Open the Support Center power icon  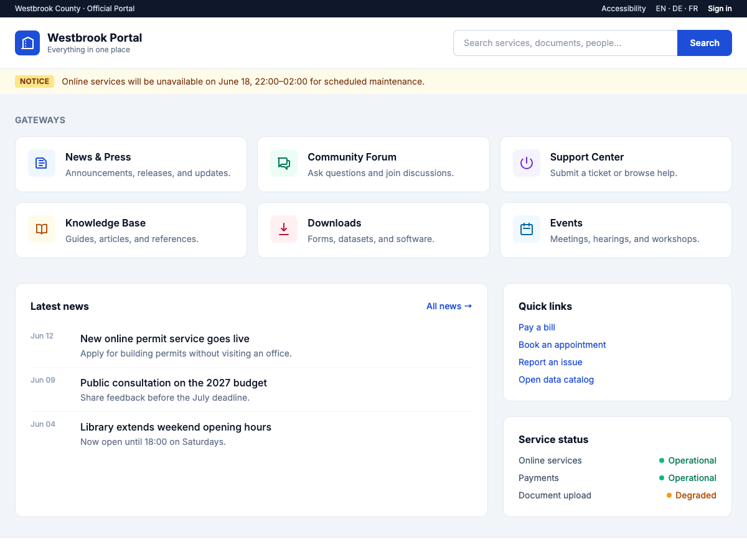coord(527,163)
